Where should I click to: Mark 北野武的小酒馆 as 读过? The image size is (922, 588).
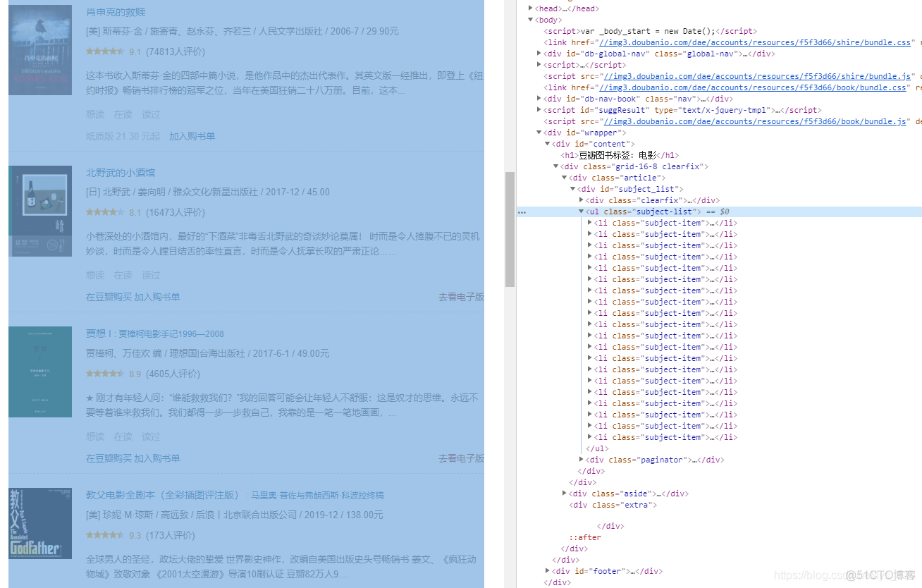point(152,275)
